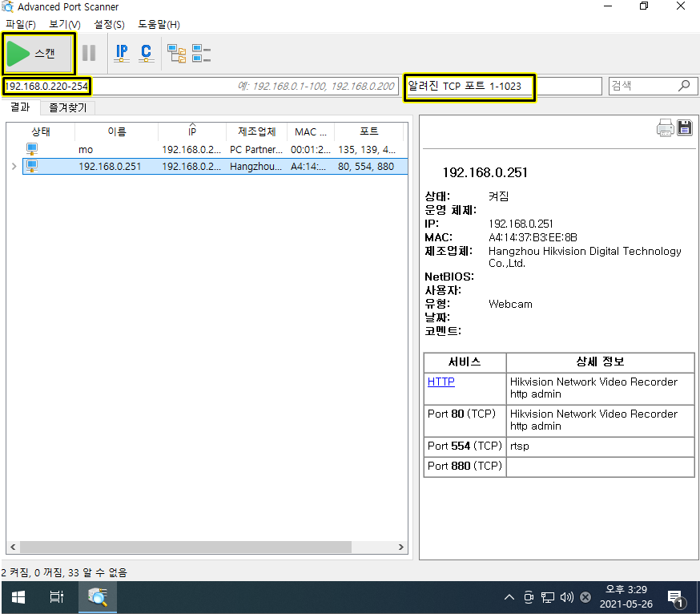Switch to the 결과 tab
Image resolution: width=700 pixels, height=614 pixels.
20,107
